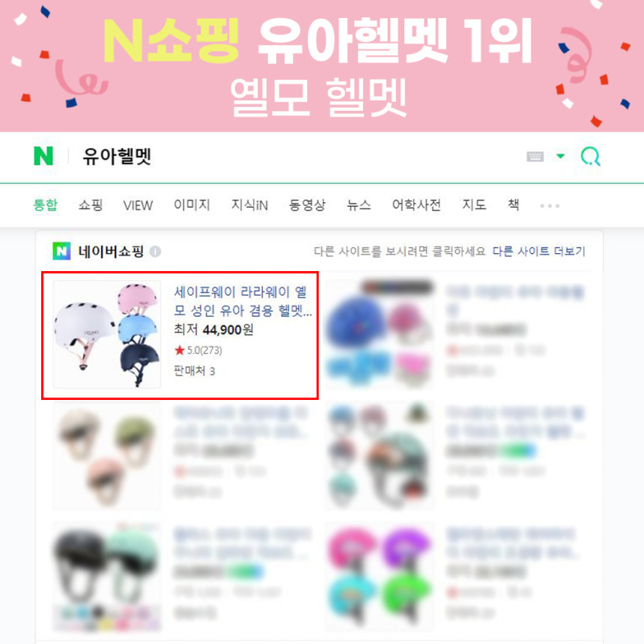
Task: Click the Naver Shopping N icon
Action: click(61, 251)
